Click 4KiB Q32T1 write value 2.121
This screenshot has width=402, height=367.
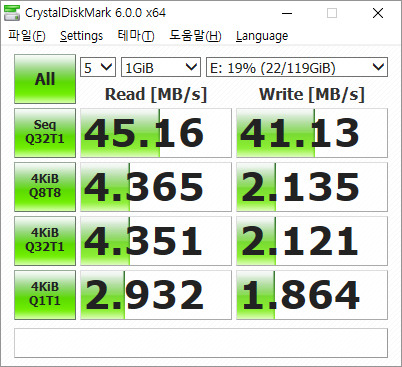click(x=312, y=241)
